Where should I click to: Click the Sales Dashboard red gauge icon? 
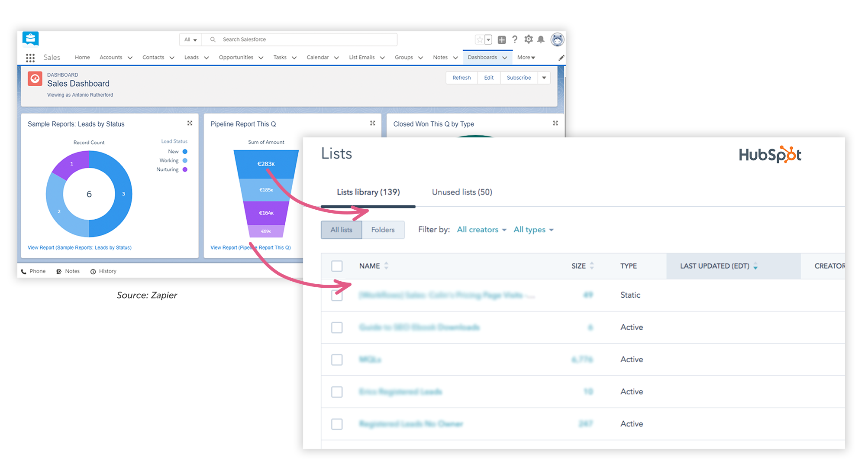click(x=35, y=79)
